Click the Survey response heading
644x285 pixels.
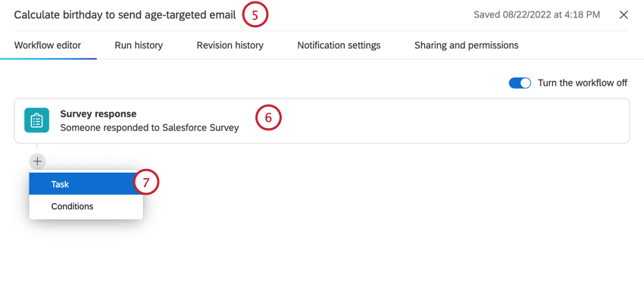pyautogui.click(x=98, y=114)
